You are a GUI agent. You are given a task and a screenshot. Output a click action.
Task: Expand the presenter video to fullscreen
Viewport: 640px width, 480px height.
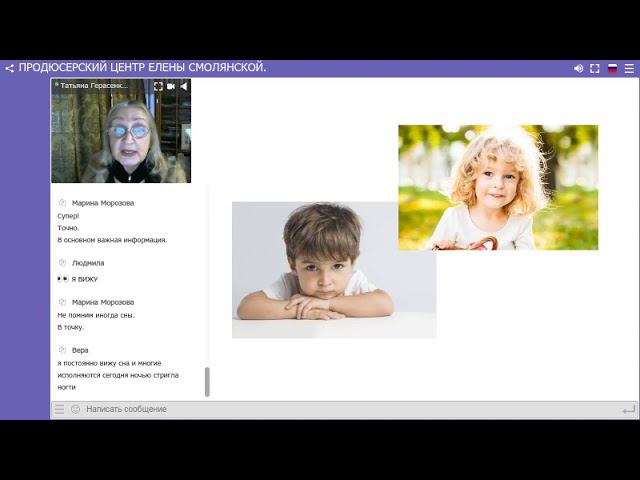pos(158,86)
